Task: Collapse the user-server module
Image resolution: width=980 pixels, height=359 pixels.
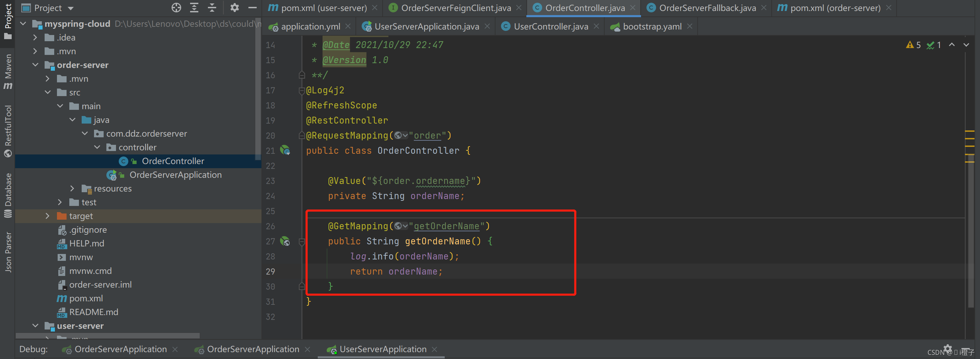Action: pos(35,325)
